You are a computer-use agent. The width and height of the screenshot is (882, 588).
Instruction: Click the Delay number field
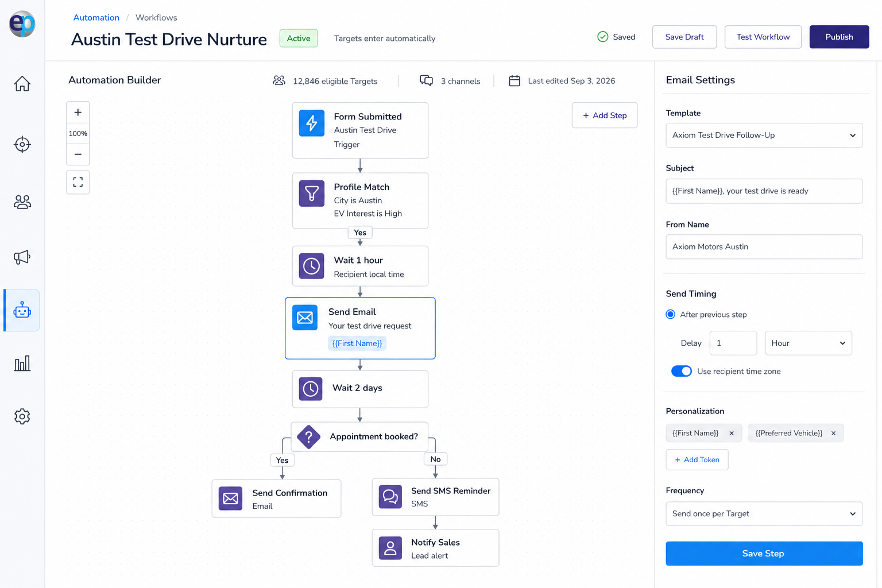[733, 343]
